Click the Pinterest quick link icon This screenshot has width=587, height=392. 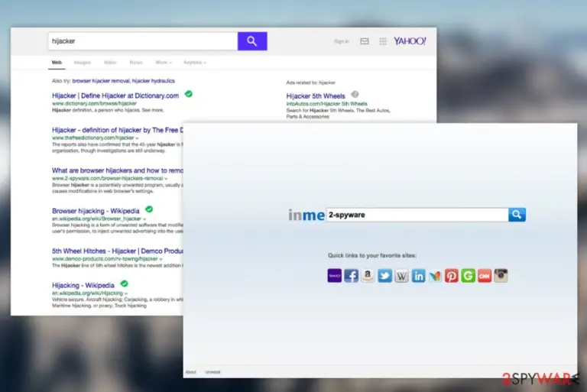click(x=452, y=276)
